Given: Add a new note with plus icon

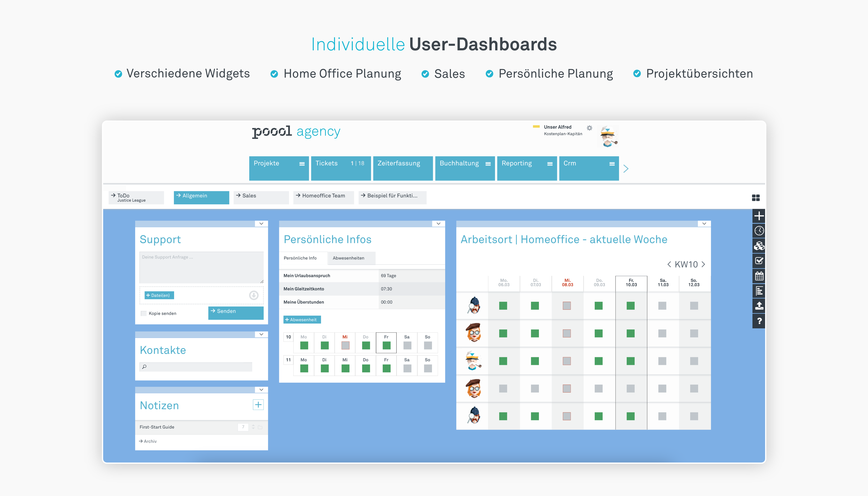Looking at the screenshot, I should point(258,405).
